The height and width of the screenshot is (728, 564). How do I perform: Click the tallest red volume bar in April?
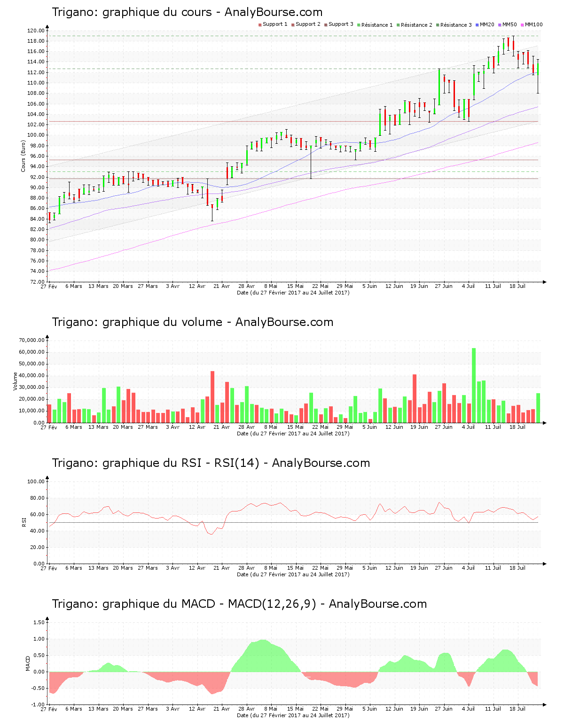[x=212, y=397]
